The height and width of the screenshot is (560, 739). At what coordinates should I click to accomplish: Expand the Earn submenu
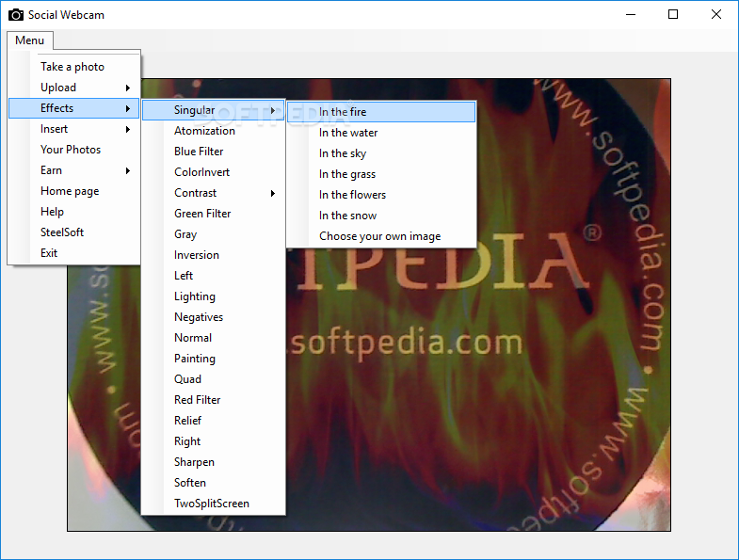click(74, 170)
